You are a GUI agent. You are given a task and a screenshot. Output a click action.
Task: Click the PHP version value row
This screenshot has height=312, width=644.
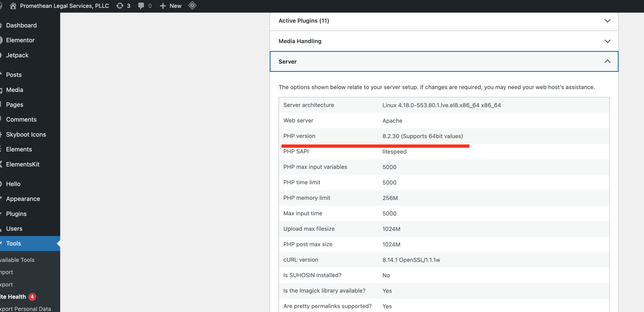423,136
